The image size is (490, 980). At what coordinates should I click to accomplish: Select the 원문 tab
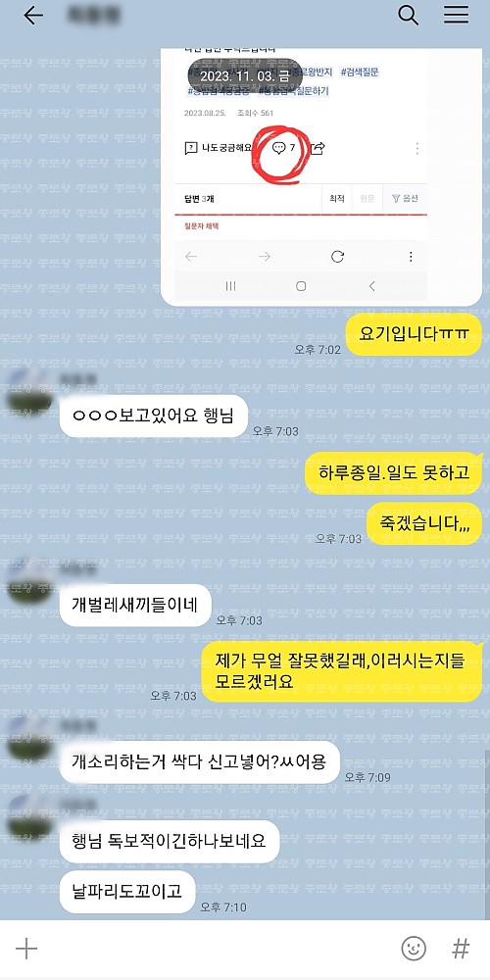click(367, 199)
